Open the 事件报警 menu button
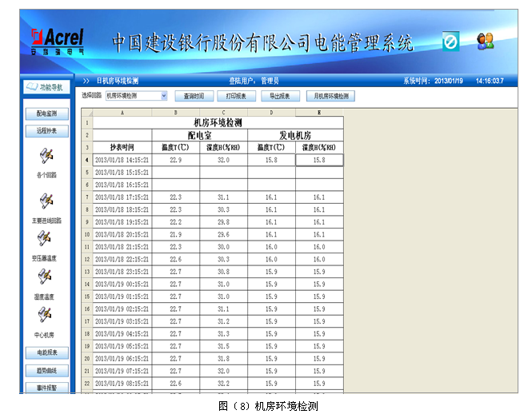Viewport: 532px width, 418px height. (x=47, y=388)
